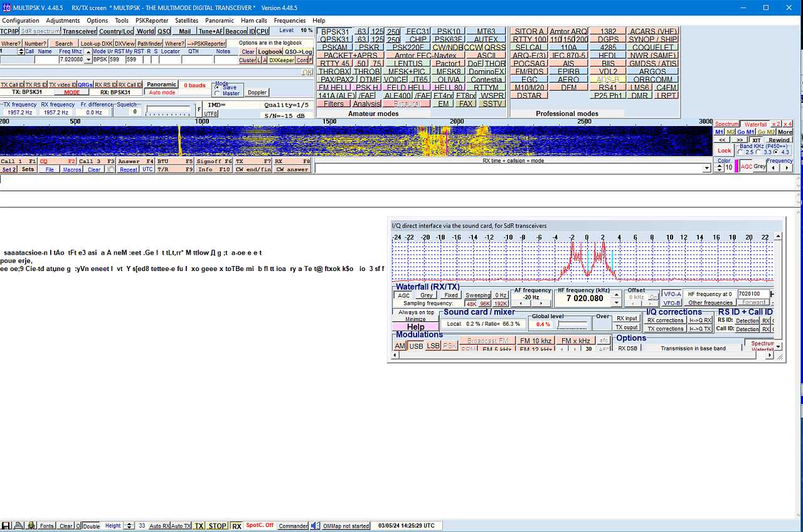The image size is (803, 532).
Task: Open Satellites menu
Action: pos(187,21)
